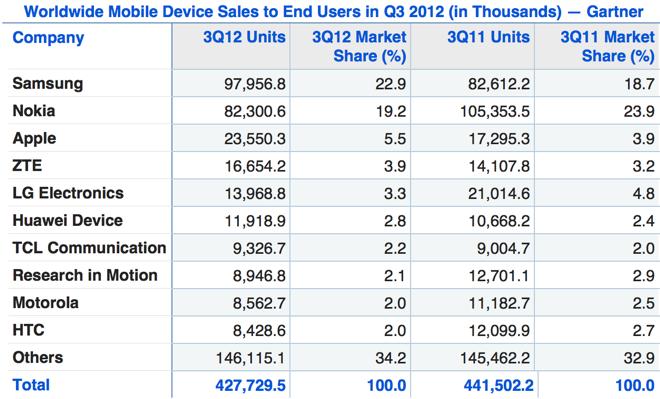Select the Apple row label
The image size is (660, 399).
click(34, 138)
